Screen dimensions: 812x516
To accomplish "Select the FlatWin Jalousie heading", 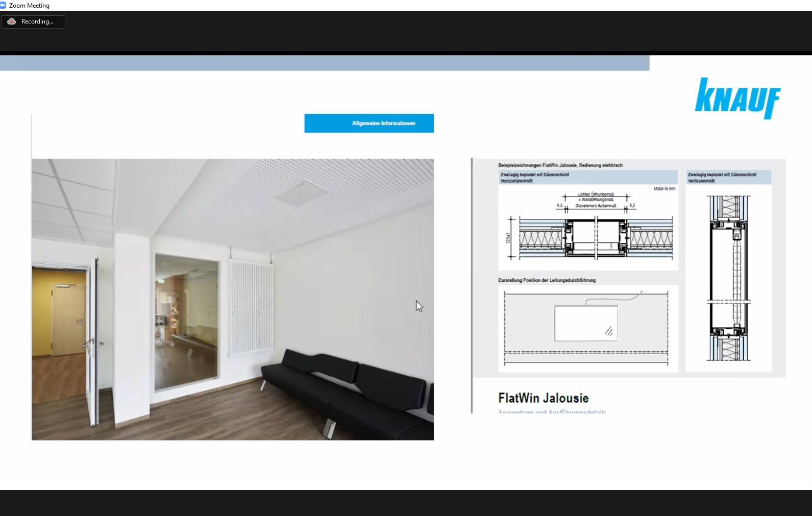I will [x=543, y=398].
